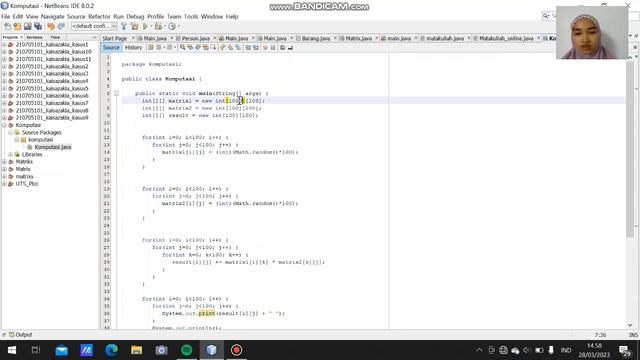Click the Bandicam record icon in taskbar
The image size is (640, 360).
tap(236, 350)
